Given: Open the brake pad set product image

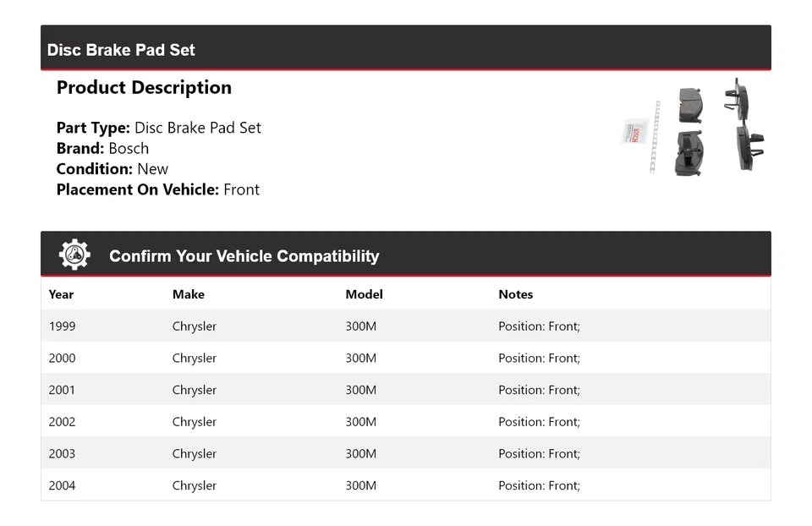Looking at the screenshot, I should [694, 129].
